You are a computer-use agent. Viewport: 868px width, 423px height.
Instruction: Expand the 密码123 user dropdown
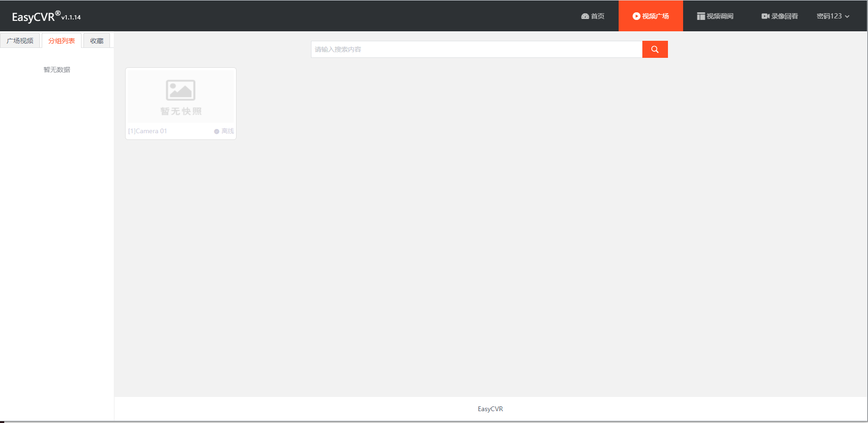(x=833, y=16)
